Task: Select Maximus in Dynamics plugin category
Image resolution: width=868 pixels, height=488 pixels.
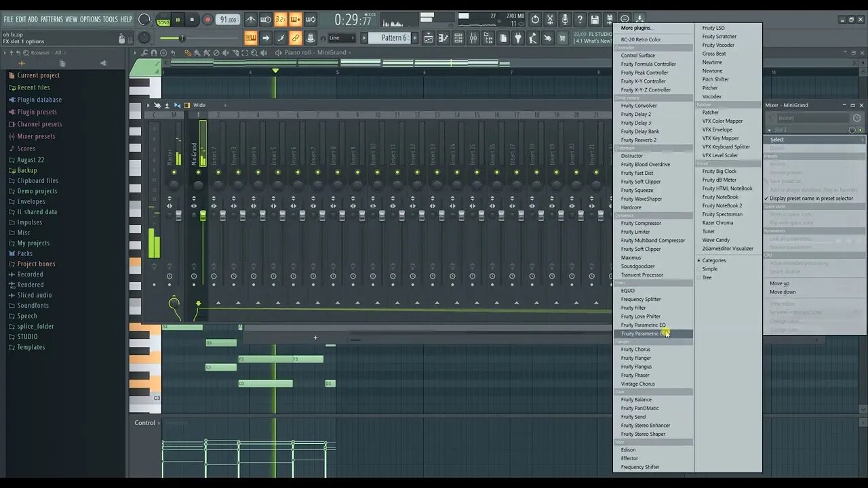Action: [x=631, y=258]
